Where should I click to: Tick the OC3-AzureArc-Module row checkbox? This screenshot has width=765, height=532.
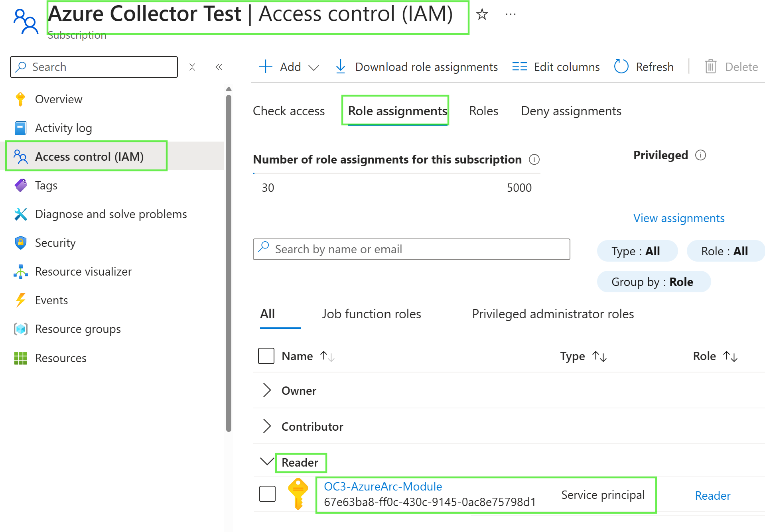pos(267,494)
